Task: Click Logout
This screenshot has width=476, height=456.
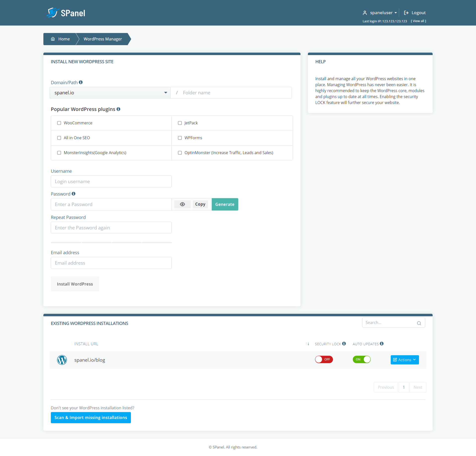Action: click(415, 13)
